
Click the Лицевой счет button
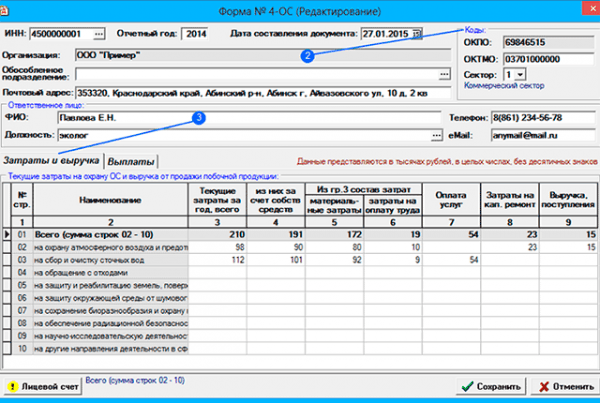tap(39, 386)
